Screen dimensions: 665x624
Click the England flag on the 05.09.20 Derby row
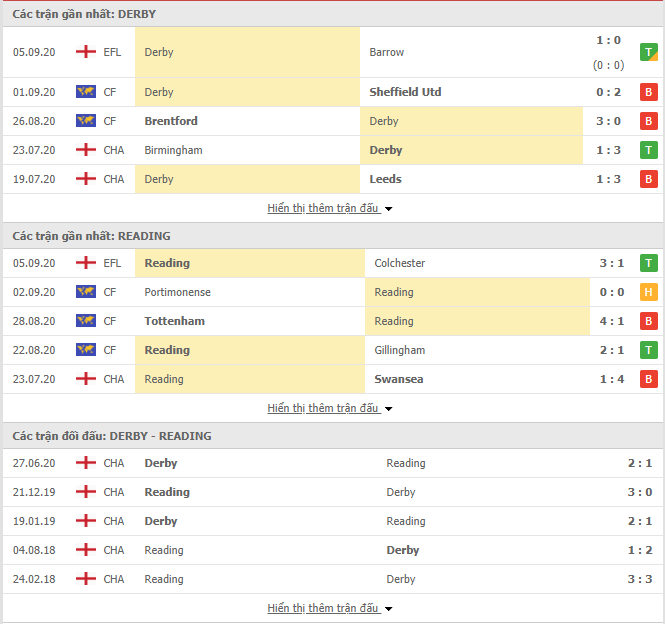click(x=86, y=52)
